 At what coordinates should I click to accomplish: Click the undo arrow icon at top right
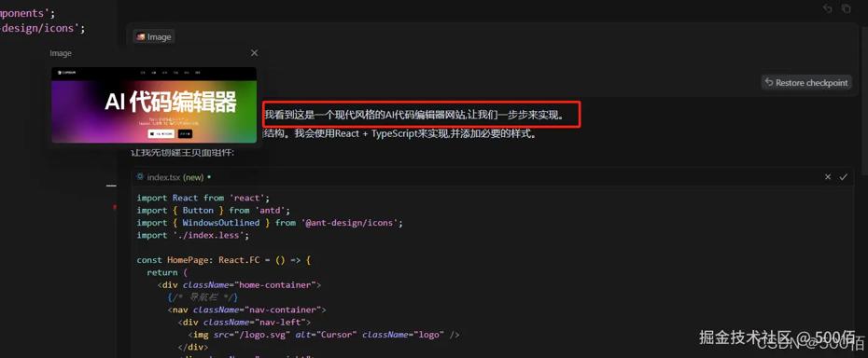pyautogui.click(x=828, y=8)
